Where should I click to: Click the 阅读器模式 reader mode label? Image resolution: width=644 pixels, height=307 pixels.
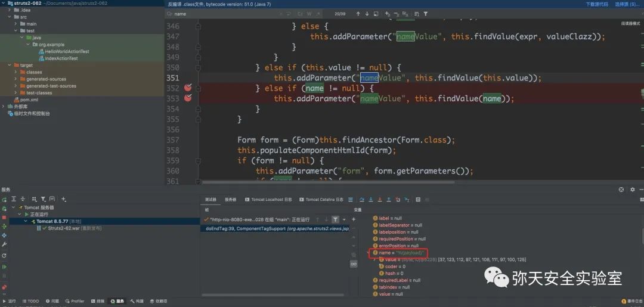630,23
